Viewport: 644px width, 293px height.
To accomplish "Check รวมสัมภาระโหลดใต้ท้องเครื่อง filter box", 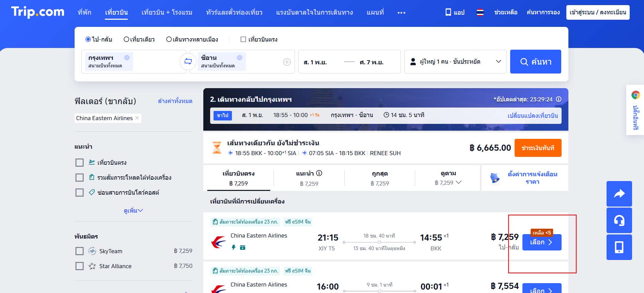I will pos(79,178).
